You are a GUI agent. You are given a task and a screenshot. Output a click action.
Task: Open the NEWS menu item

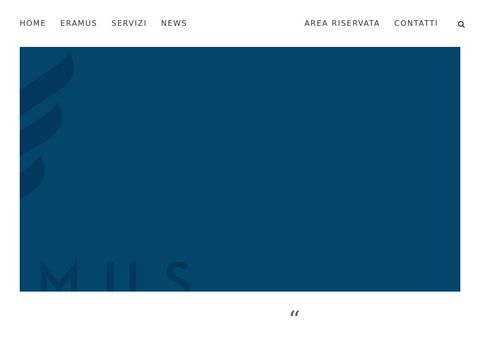(x=174, y=23)
